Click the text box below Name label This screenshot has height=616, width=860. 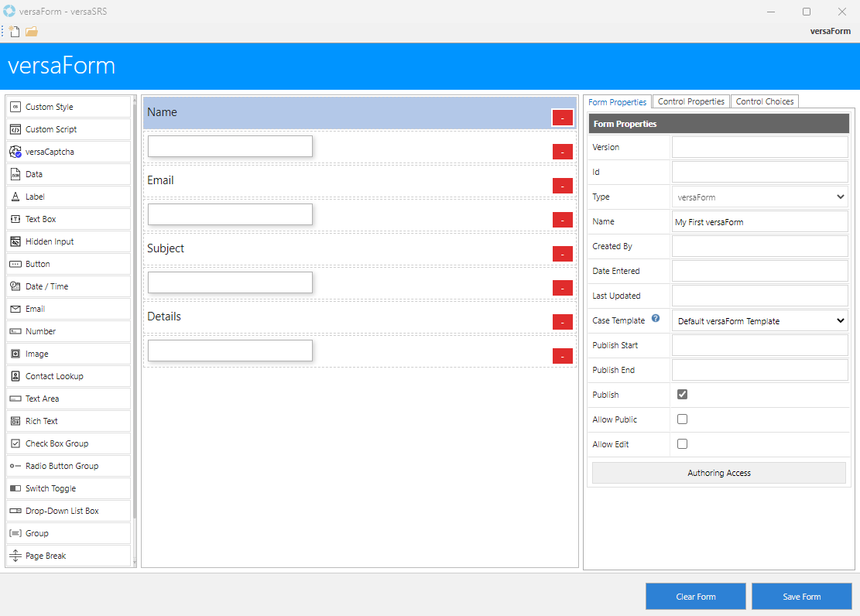click(x=230, y=146)
